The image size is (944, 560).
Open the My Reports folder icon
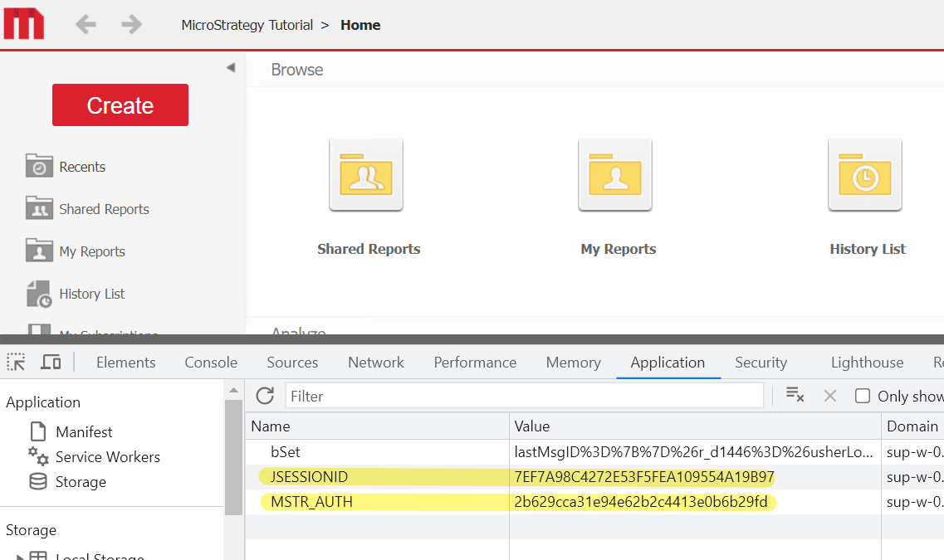[x=615, y=175]
